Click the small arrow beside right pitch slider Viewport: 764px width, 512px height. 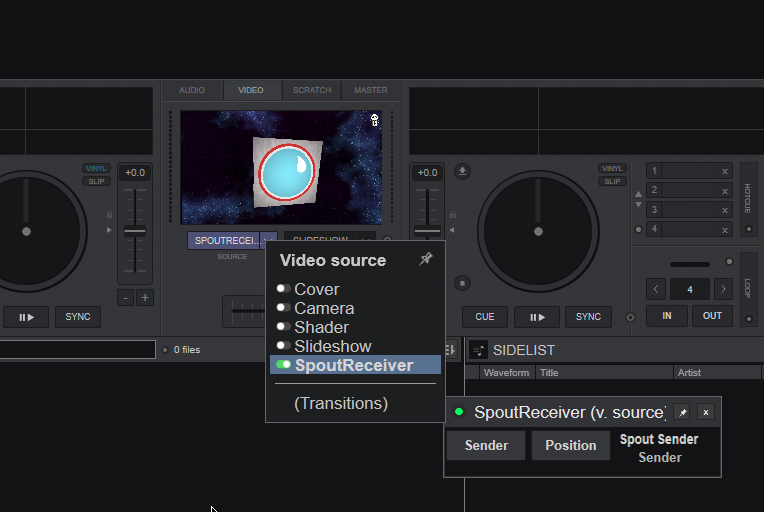(452, 230)
